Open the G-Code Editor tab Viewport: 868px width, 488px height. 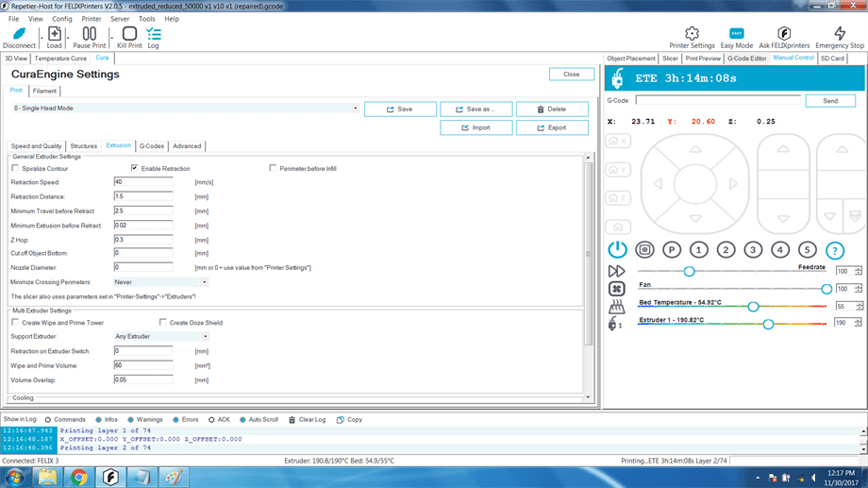pyautogui.click(x=747, y=59)
